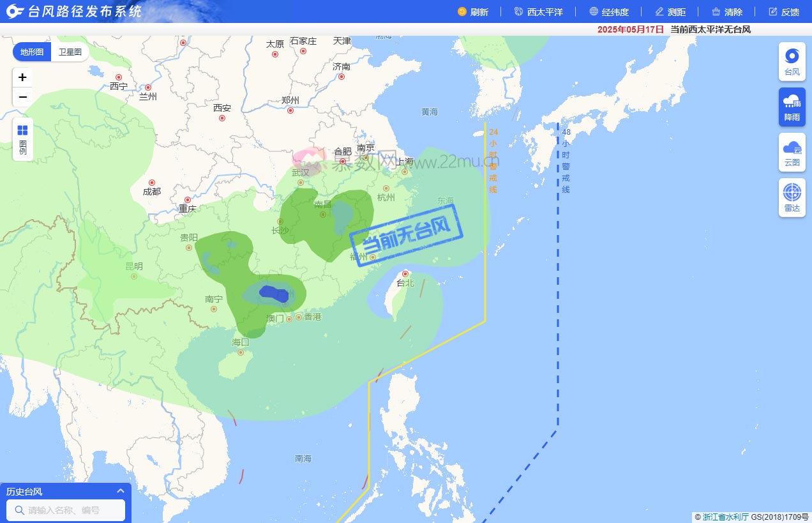Open the 云图 cloud imagery layer
This screenshot has height=523, width=812.
(x=792, y=152)
